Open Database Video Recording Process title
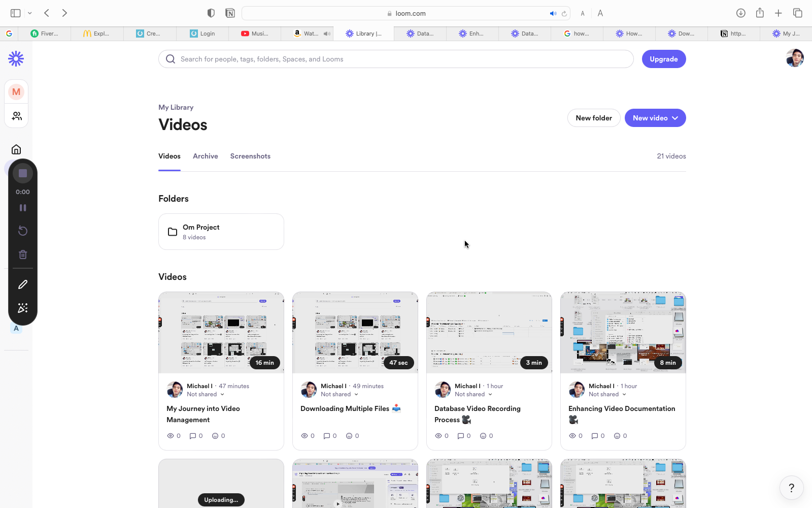This screenshot has width=812, height=508. (x=478, y=414)
